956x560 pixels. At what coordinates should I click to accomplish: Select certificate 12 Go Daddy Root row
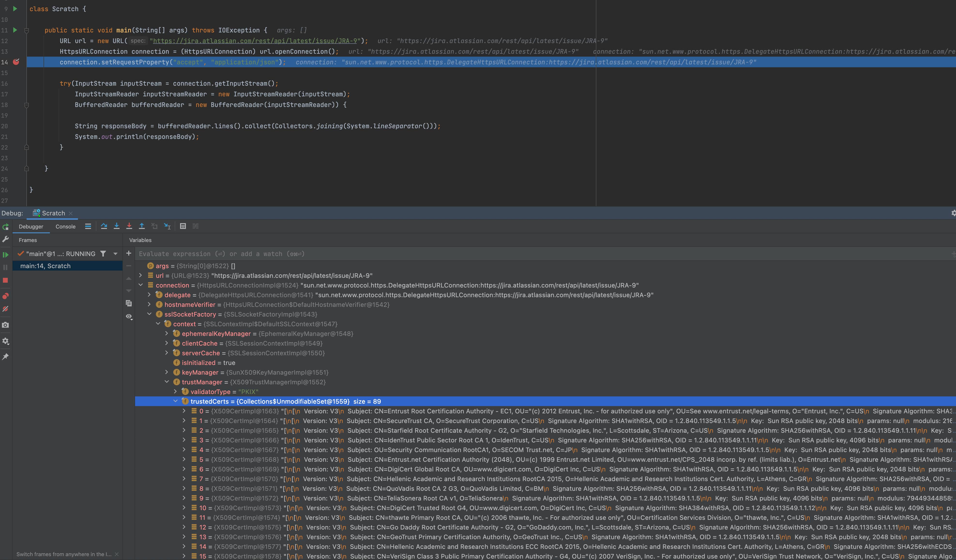coord(546,527)
